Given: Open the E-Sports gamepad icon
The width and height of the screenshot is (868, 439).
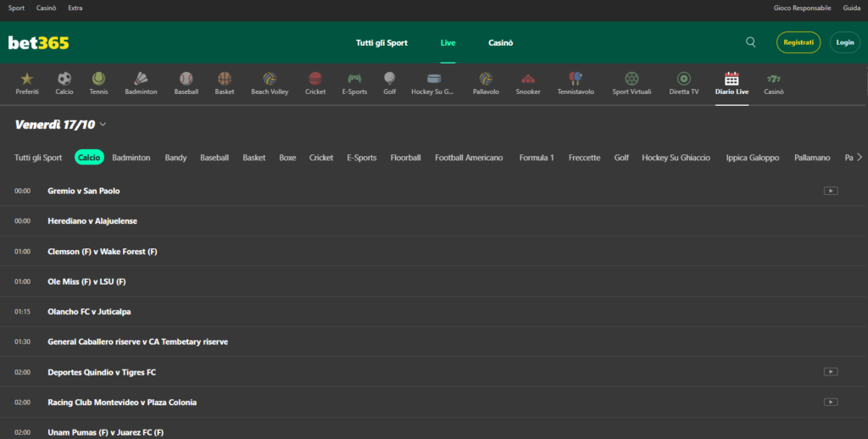Looking at the screenshot, I should pos(354,79).
